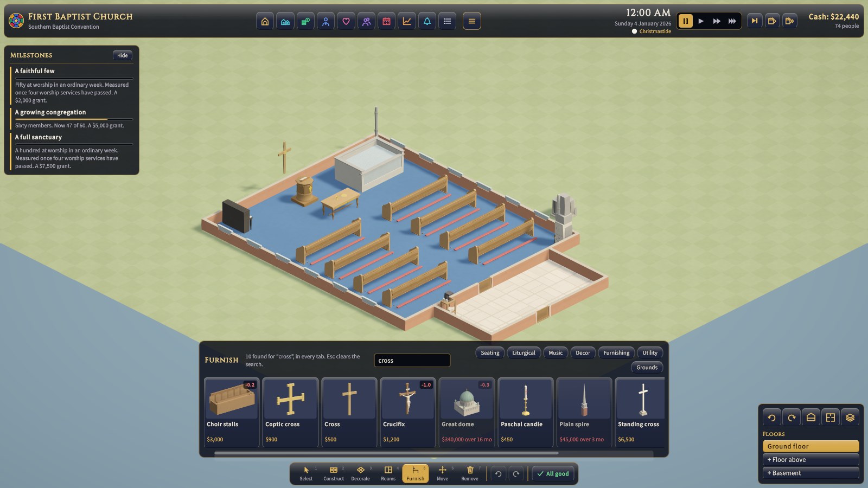868x488 pixels.
Task: Open the hamburger main menu
Action: pos(472,21)
